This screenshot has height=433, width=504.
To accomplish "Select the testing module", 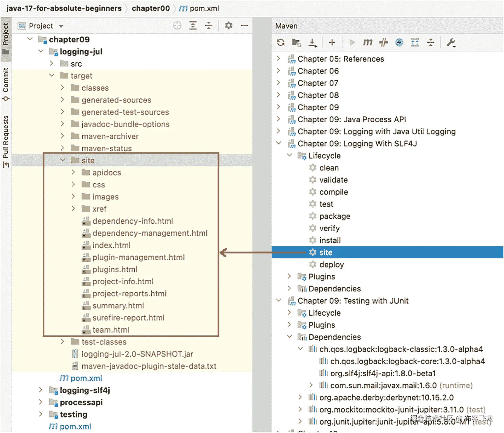I will pyautogui.click(x=73, y=415).
